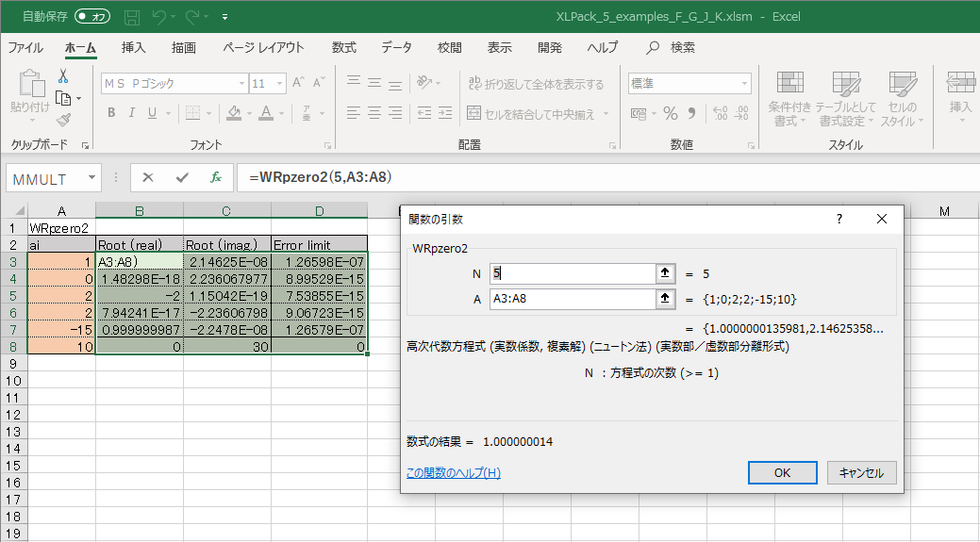980x542 pixels.
Task: Switch to the 挿入 ribbon tab
Action: tap(133, 47)
